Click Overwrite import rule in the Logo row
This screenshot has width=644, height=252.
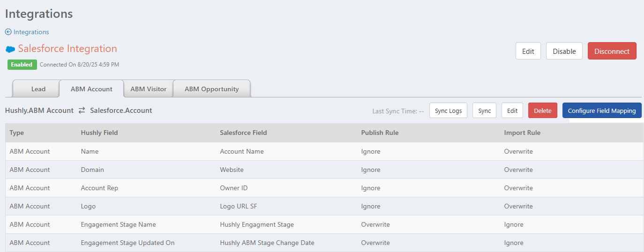518,206
